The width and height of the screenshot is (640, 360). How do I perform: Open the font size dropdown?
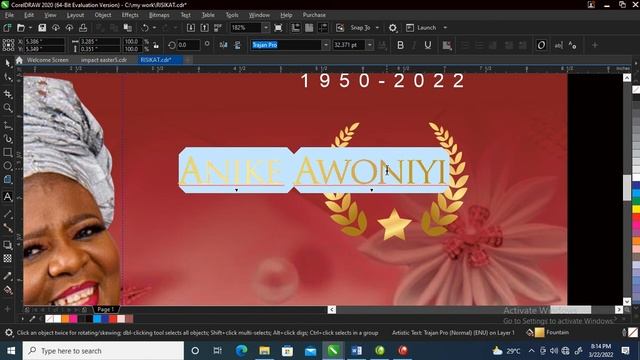pyautogui.click(x=370, y=45)
